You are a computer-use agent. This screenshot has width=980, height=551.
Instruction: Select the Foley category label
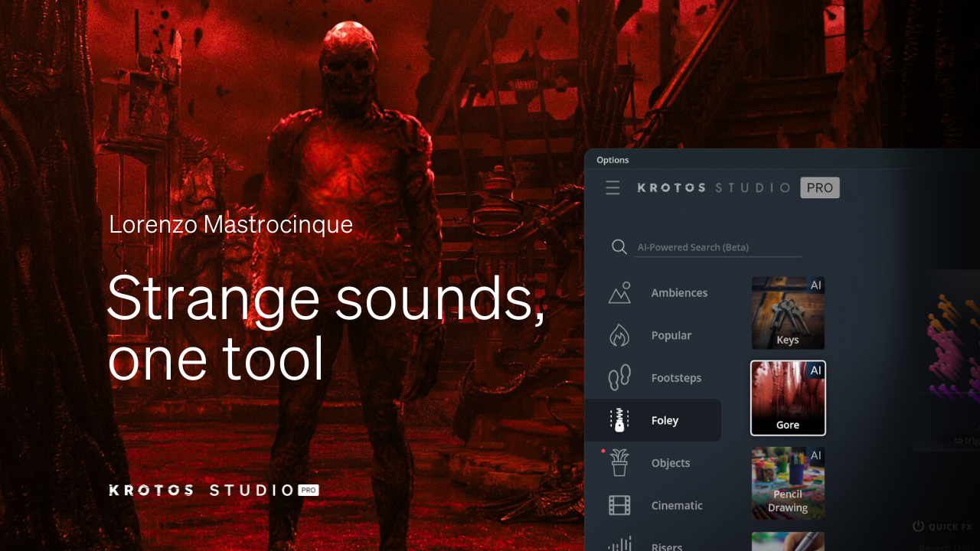(x=665, y=420)
